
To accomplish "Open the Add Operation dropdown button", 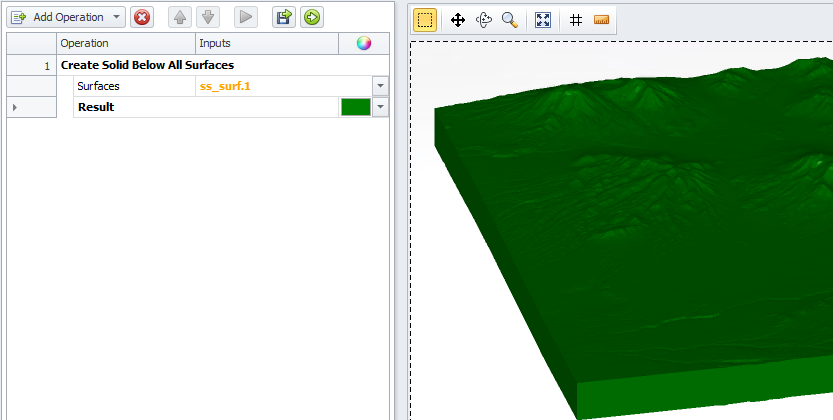I will pyautogui.click(x=66, y=18).
